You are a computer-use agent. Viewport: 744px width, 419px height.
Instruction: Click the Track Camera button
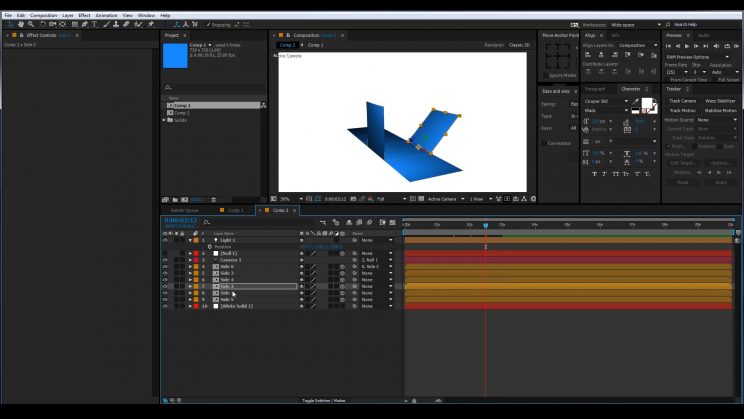click(x=682, y=101)
